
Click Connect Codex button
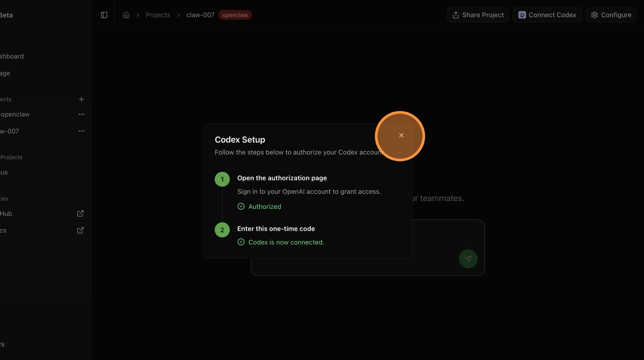(x=547, y=15)
